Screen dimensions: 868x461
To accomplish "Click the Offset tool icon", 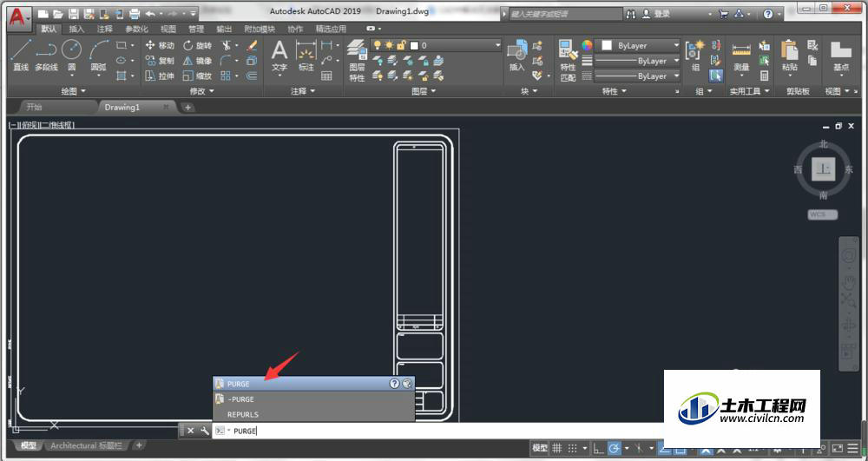I will [252, 76].
